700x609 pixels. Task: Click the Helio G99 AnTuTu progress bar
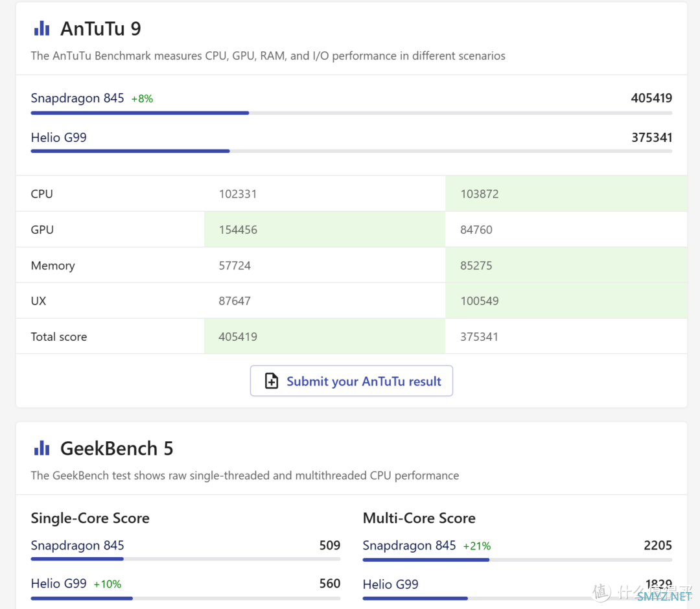pos(351,151)
